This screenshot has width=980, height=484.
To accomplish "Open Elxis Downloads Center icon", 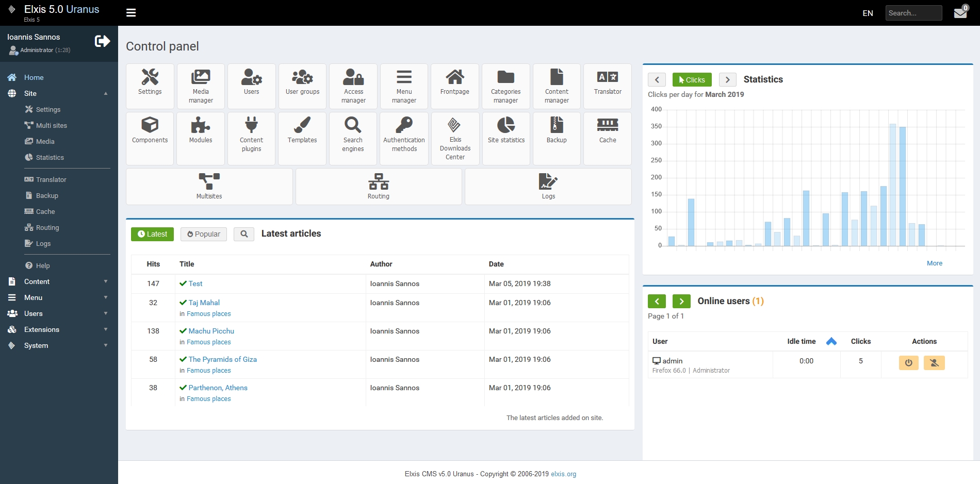I will click(455, 139).
